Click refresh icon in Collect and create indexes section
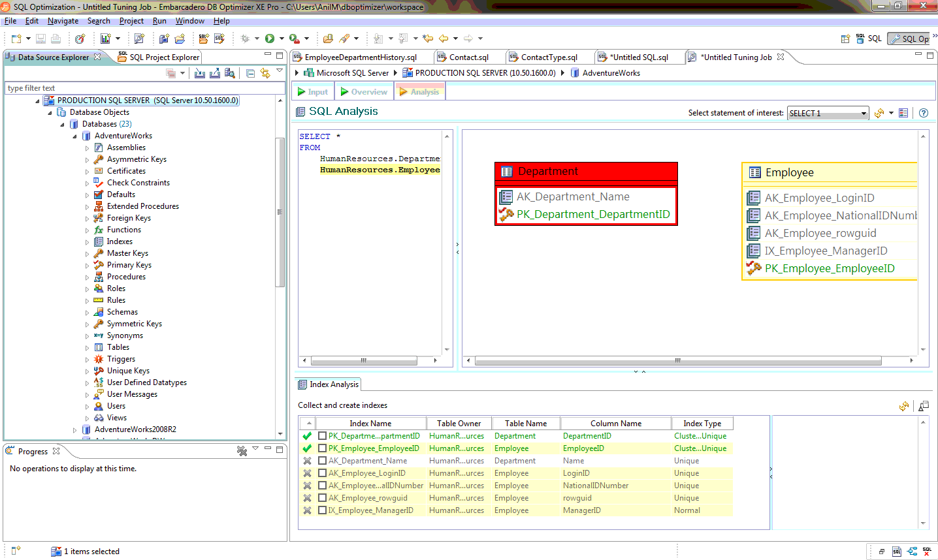The width and height of the screenshot is (938, 560). tap(904, 406)
